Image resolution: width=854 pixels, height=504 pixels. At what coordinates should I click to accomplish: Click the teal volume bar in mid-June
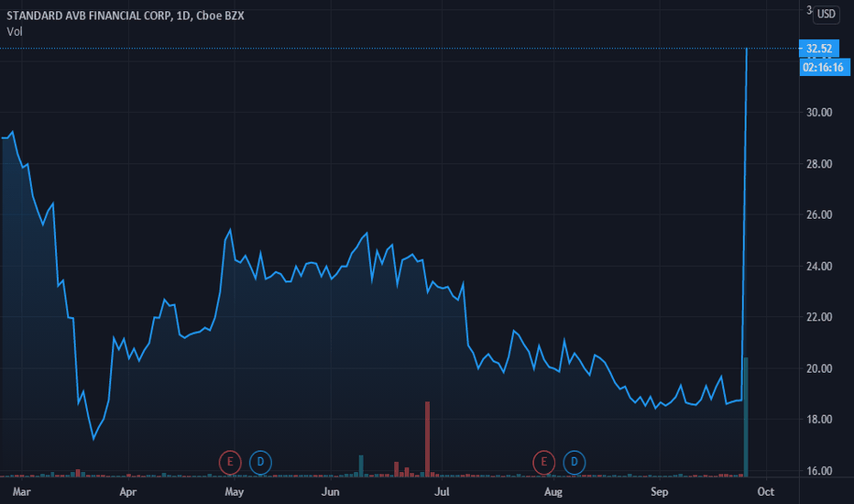[x=361, y=466]
